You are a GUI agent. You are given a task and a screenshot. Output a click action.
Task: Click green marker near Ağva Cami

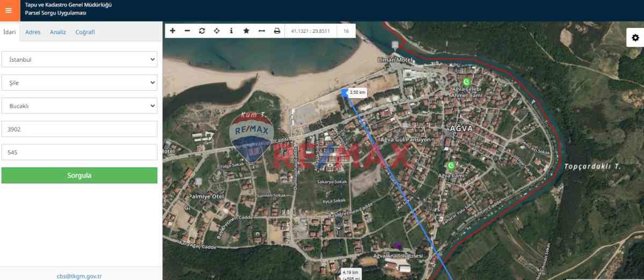click(451, 166)
